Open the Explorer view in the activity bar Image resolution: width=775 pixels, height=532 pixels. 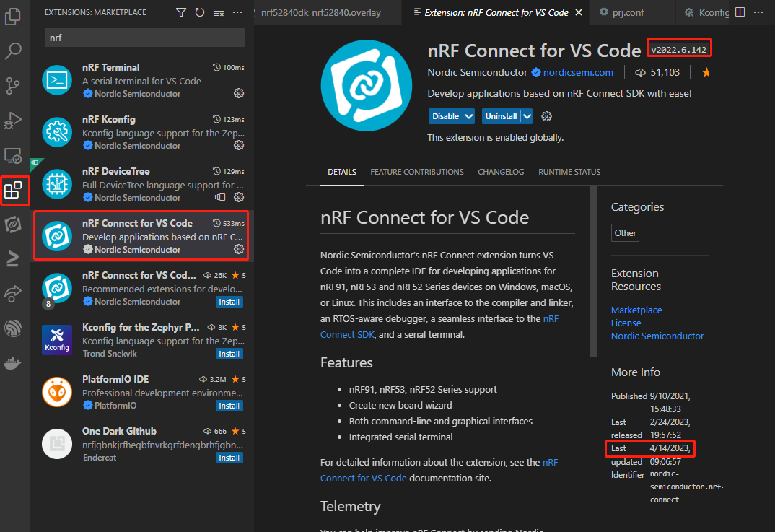[14, 16]
